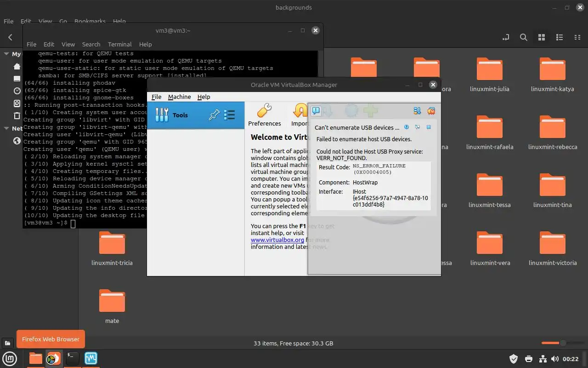
Task: Toggle the notification center speech bubble icon
Action: pos(316,111)
